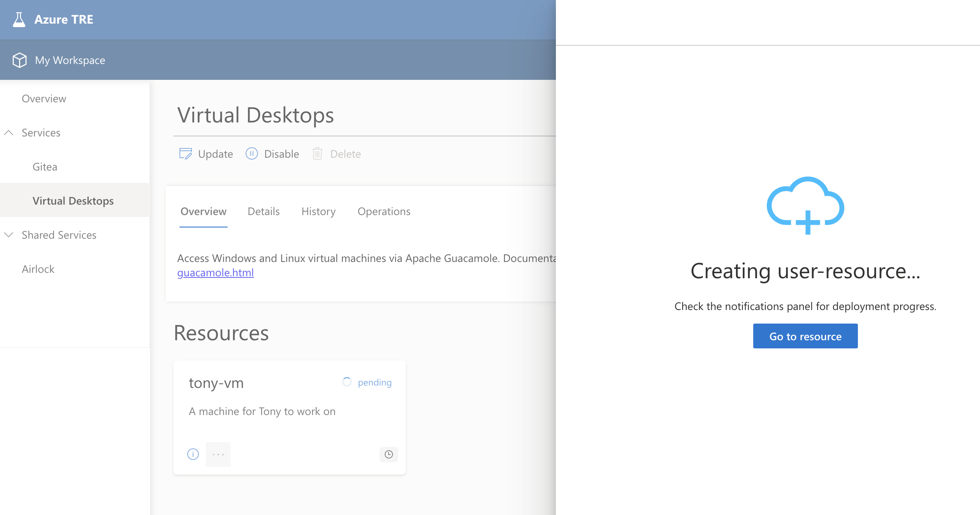Click the Go to resource button
Screen dimensions: 980x515
coord(806,336)
